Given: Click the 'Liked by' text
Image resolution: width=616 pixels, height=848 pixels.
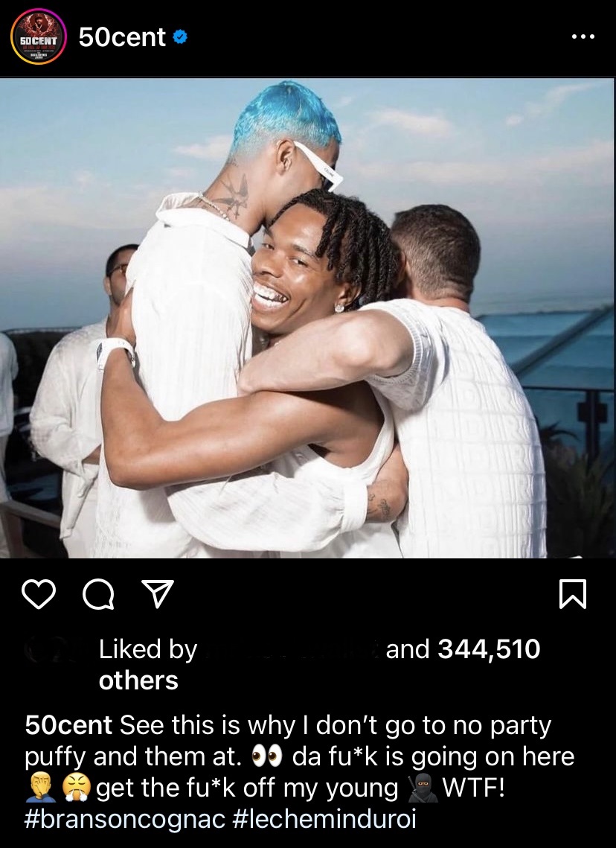Looking at the screenshot, I should 148,649.
